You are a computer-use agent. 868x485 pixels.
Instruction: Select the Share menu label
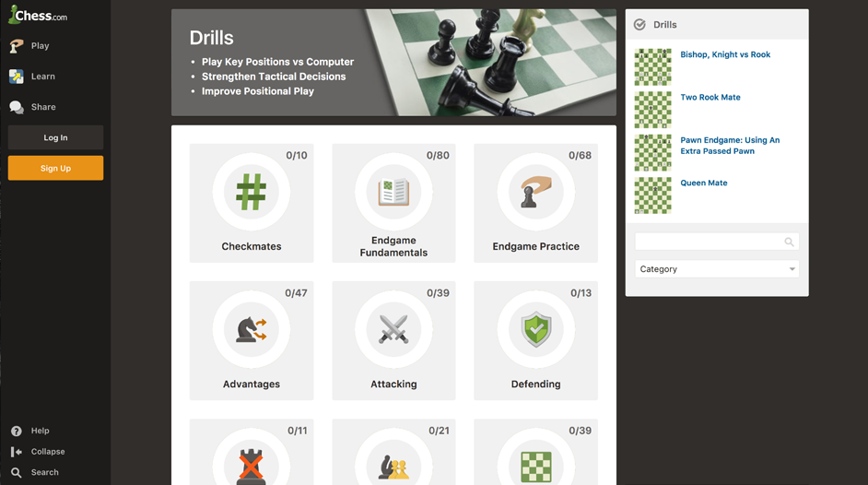(43, 107)
